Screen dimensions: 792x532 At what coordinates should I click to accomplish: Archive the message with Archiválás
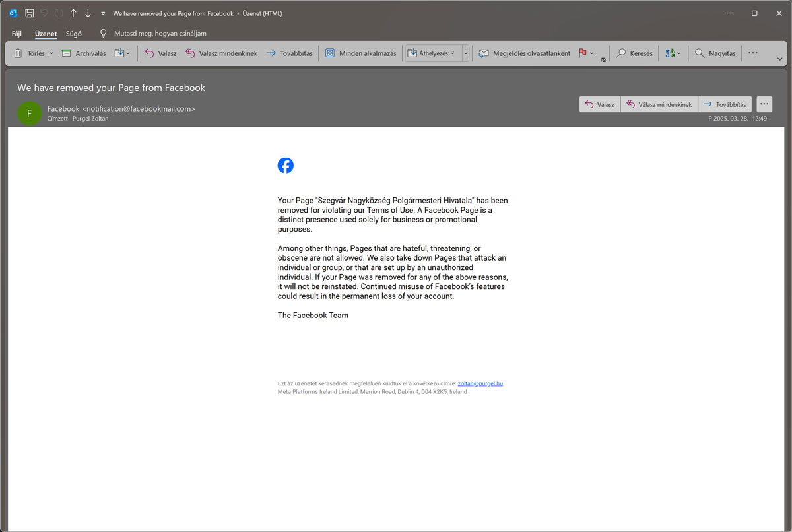coord(84,53)
